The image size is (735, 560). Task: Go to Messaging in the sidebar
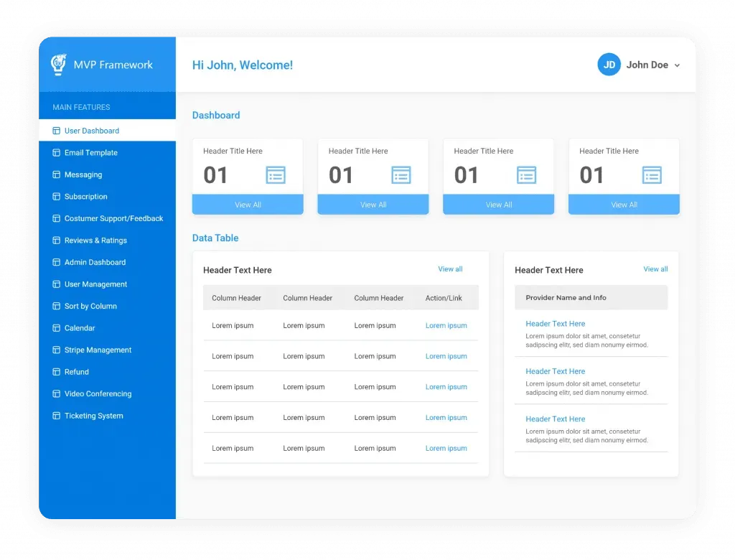tap(108, 174)
